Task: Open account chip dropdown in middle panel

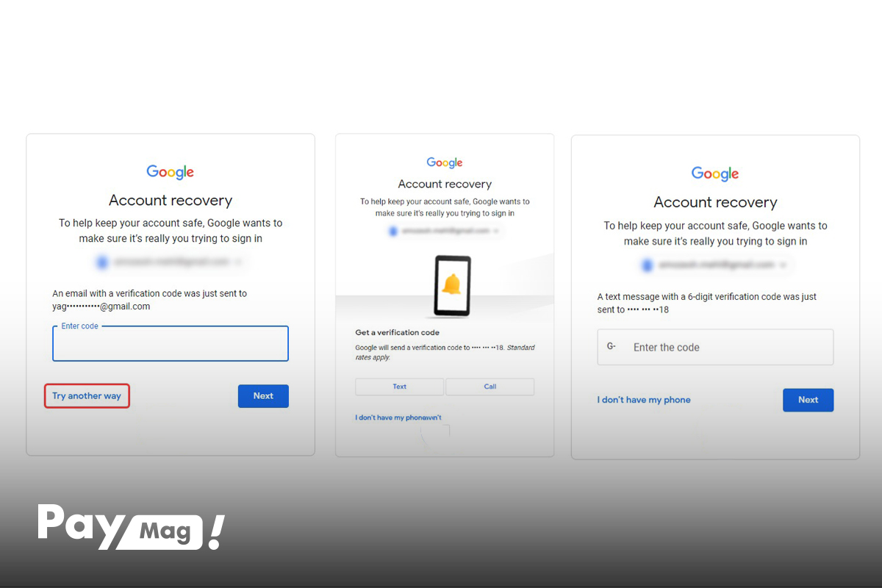Action: pyautogui.click(x=445, y=231)
